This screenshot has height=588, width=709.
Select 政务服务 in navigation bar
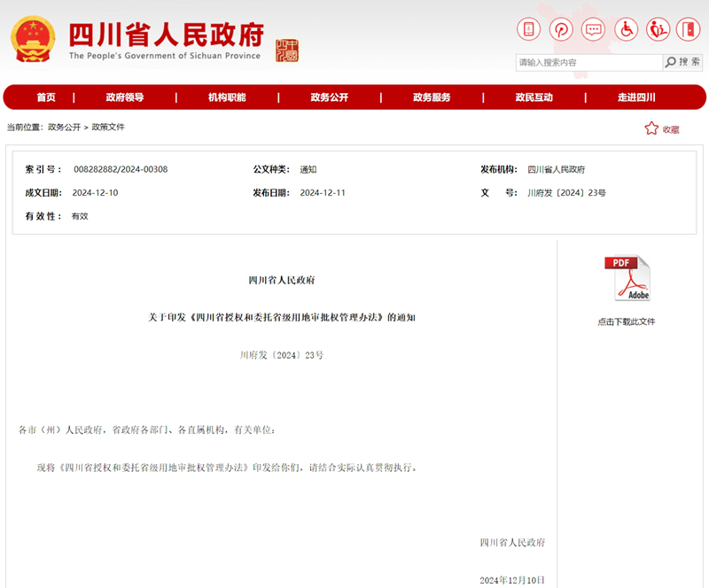coord(432,97)
